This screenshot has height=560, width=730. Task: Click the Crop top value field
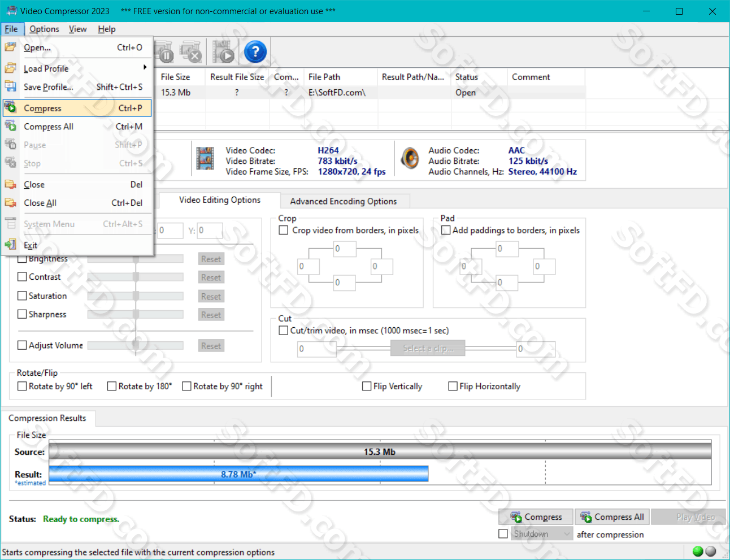click(x=344, y=249)
